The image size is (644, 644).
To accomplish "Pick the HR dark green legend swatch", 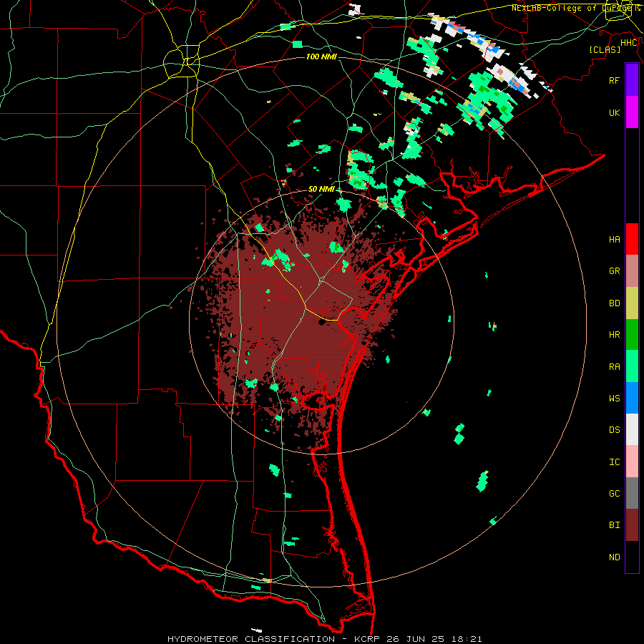I will pyautogui.click(x=632, y=334).
